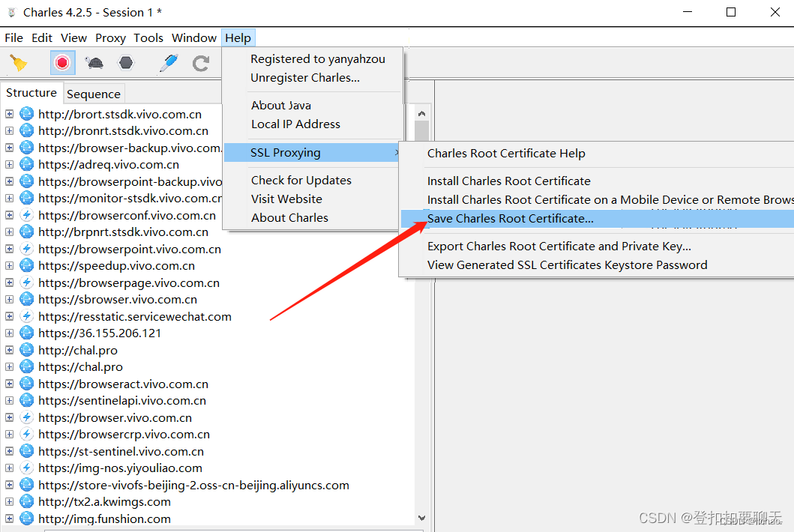
Task: Click globe icon of https://sbrowser.vivo.com.cn
Action: 26,299
